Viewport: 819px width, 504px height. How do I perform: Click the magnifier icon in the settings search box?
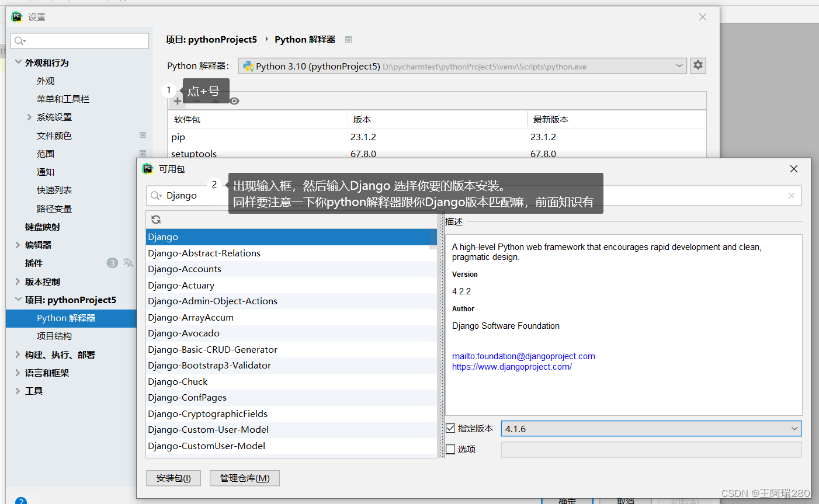18,41
